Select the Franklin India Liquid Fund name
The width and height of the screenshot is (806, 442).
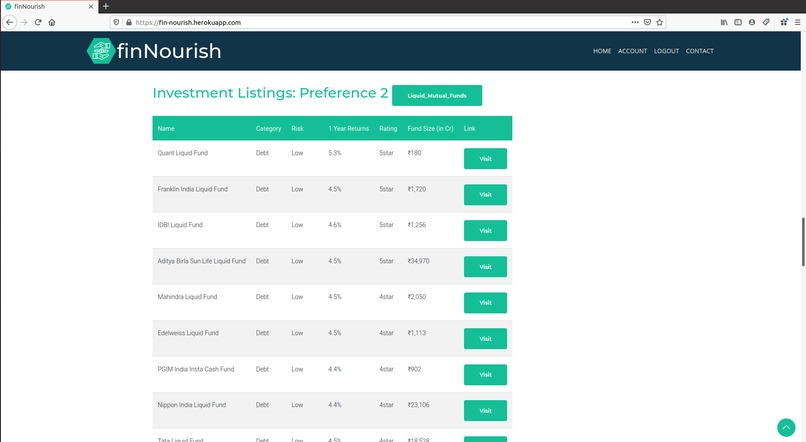(x=192, y=189)
